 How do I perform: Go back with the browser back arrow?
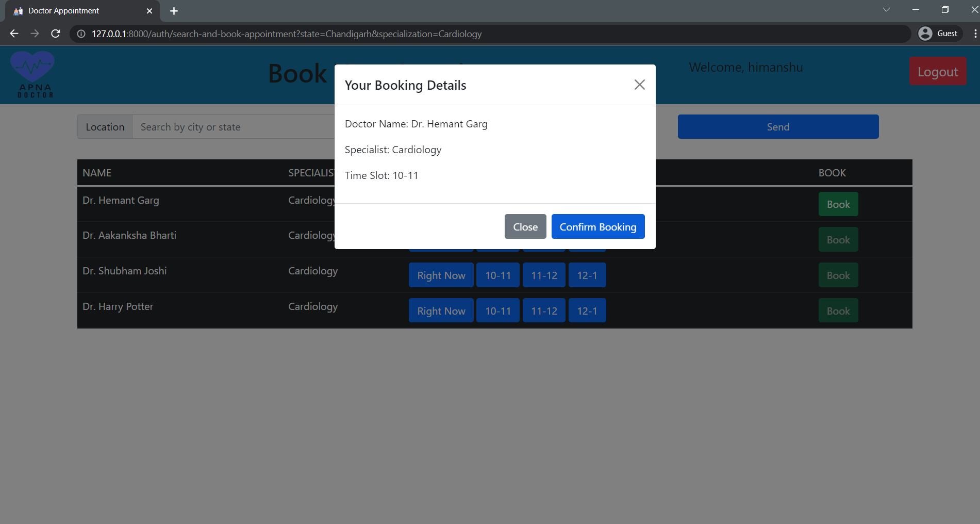tap(14, 34)
